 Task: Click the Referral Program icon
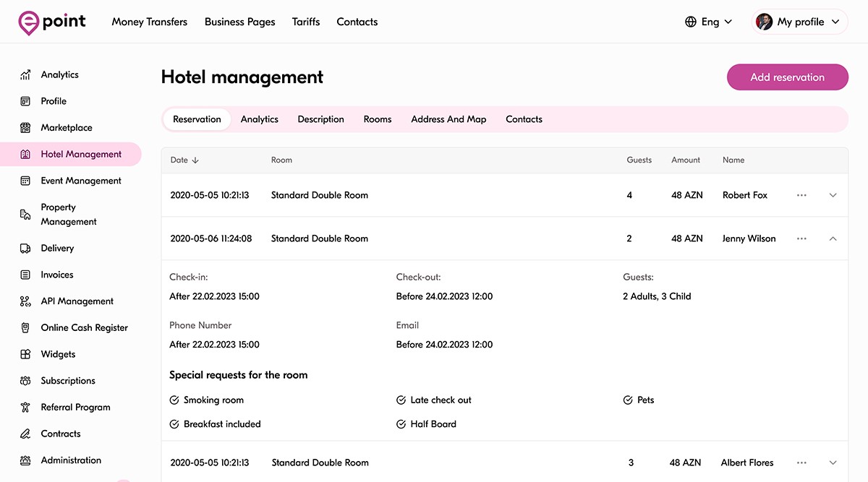tap(25, 407)
